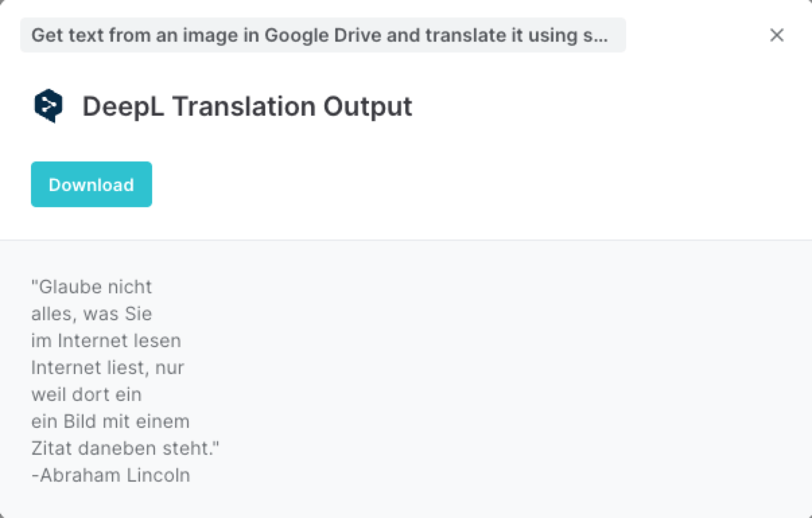
Task: Select 'ein Bild mit einem' line
Action: coord(109,421)
